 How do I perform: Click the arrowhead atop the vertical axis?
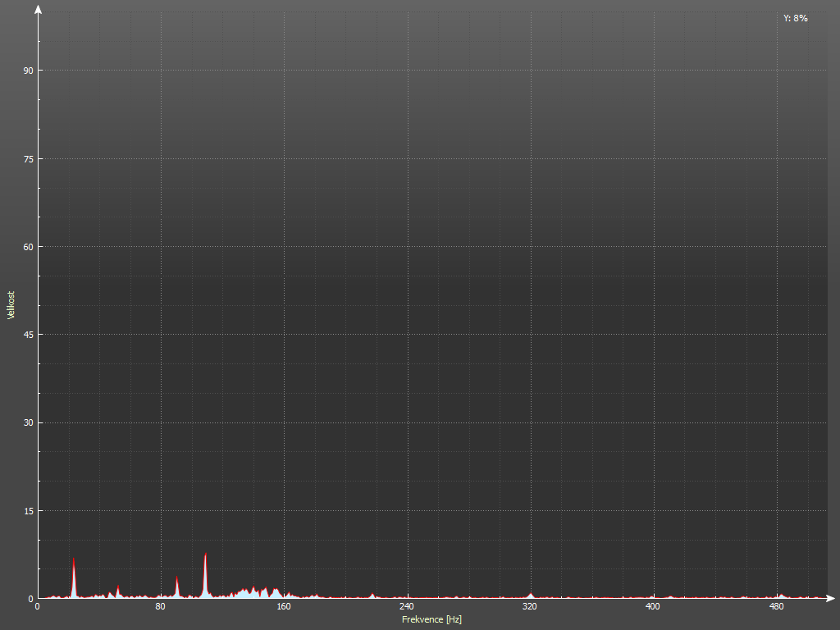[38, 10]
